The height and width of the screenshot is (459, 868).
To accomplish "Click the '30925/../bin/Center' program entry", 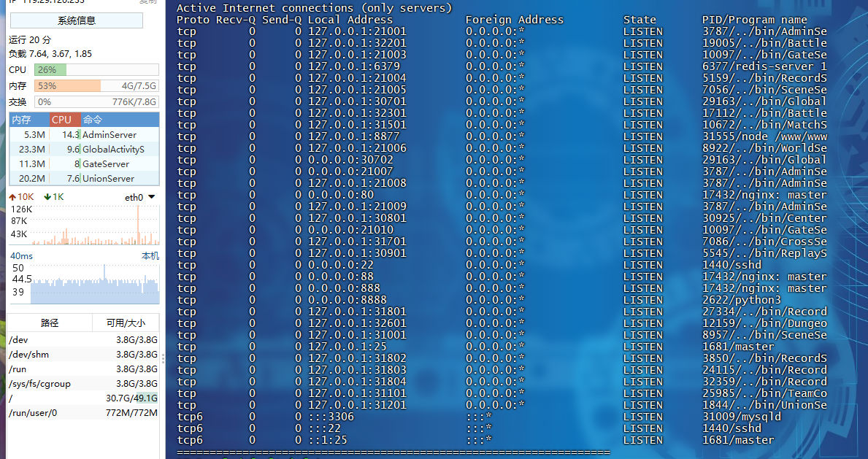I will click(764, 218).
